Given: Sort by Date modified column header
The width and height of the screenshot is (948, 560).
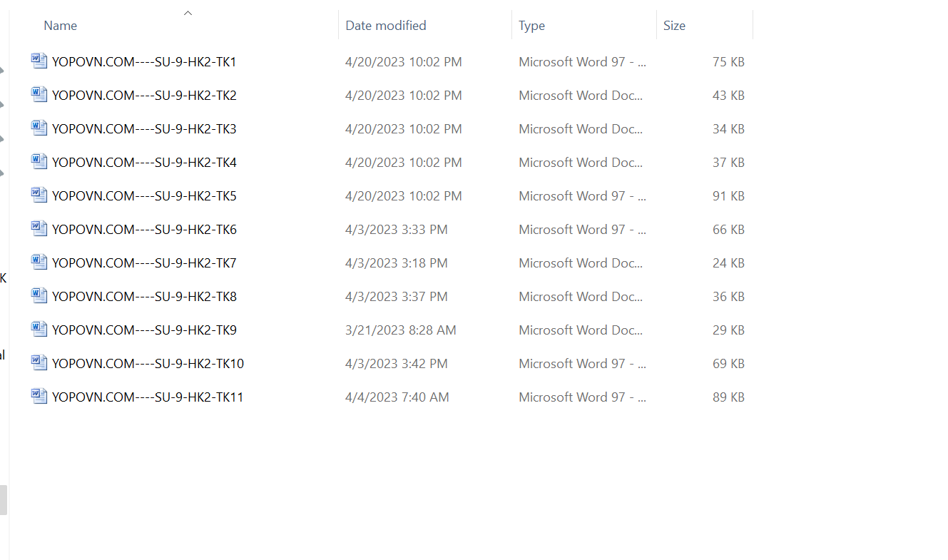Looking at the screenshot, I should click(386, 26).
